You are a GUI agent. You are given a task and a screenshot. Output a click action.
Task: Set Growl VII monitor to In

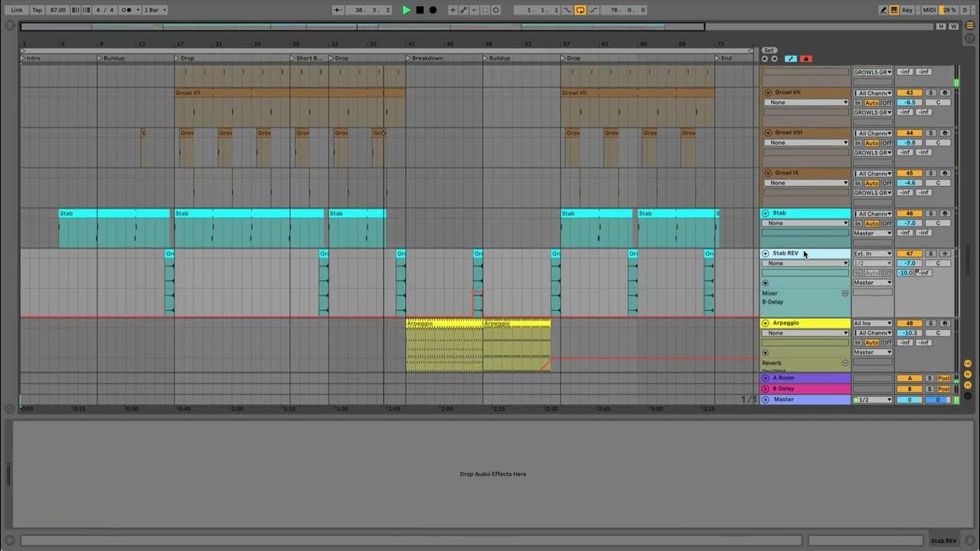(858, 103)
